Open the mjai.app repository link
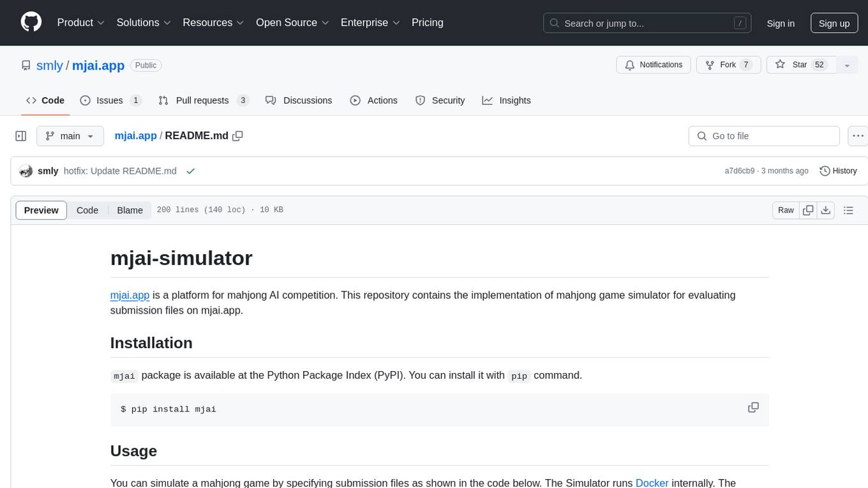Screen dimensions: 868x488 tap(98, 65)
